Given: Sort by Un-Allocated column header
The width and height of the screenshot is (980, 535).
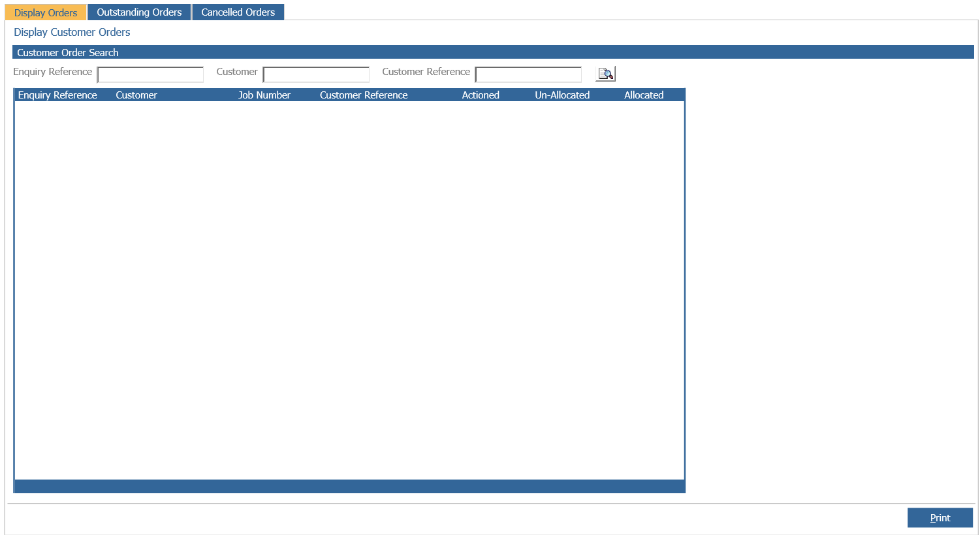Looking at the screenshot, I should (x=562, y=95).
